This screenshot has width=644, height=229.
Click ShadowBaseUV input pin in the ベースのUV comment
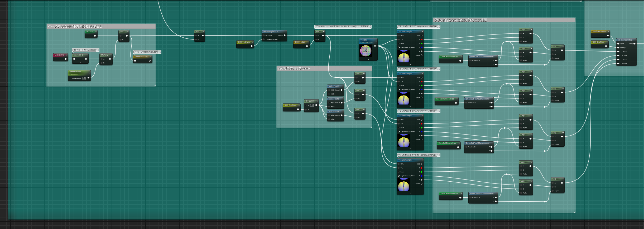[135, 61]
